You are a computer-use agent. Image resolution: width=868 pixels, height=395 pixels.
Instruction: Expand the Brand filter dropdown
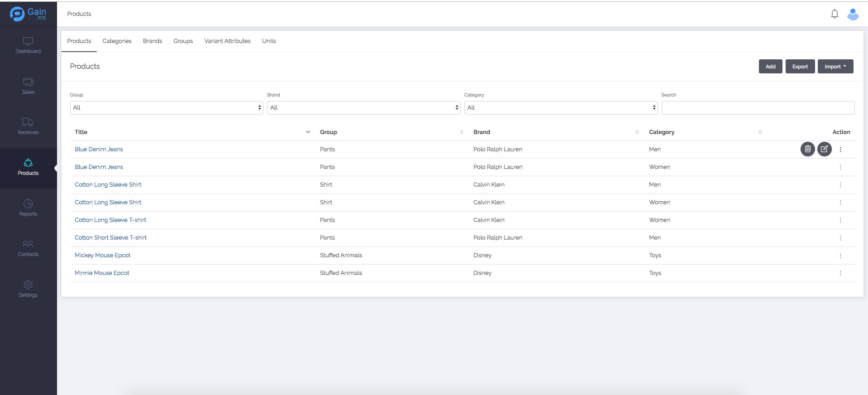point(363,108)
